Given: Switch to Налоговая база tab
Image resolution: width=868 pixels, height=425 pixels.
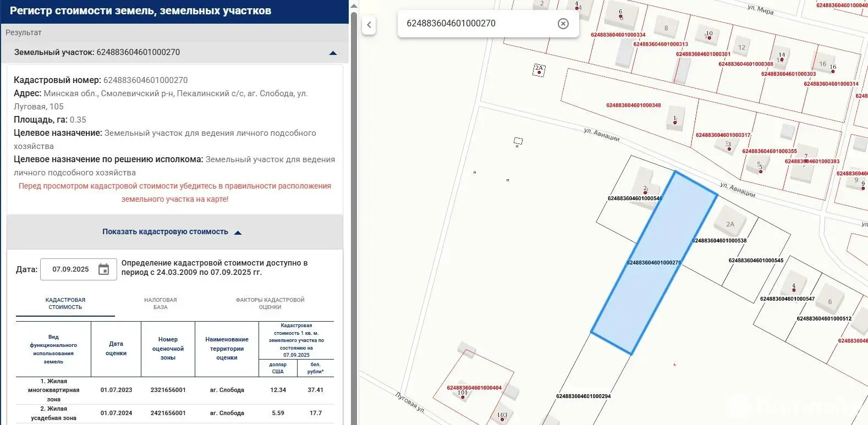Looking at the screenshot, I should (160, 303).
